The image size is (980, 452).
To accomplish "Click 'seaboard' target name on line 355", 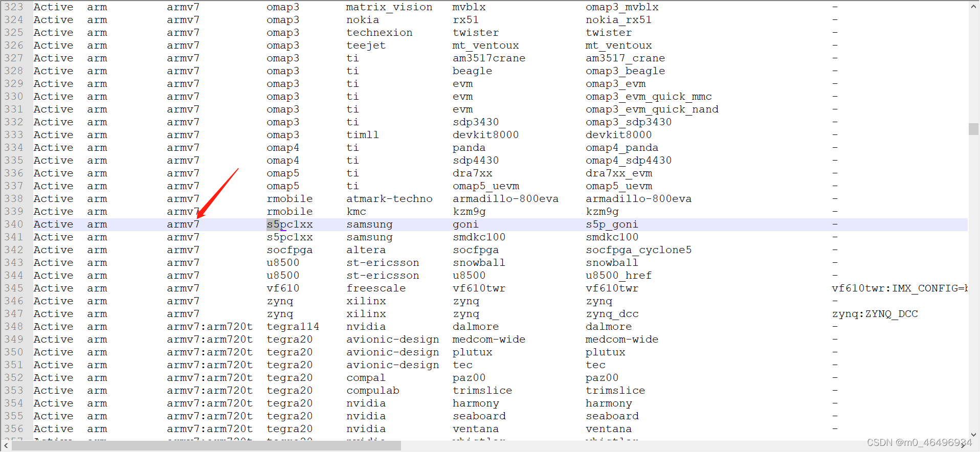I will tap(612, 416).
